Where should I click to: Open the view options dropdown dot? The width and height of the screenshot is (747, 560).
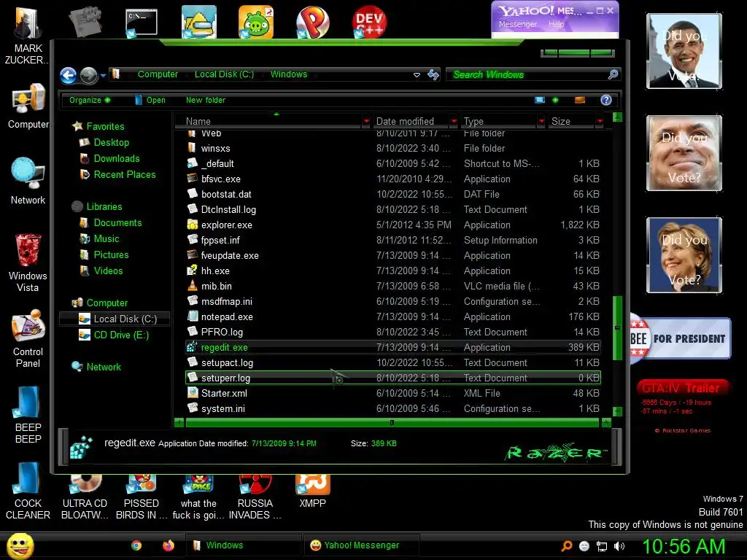(x=555, y=100)
